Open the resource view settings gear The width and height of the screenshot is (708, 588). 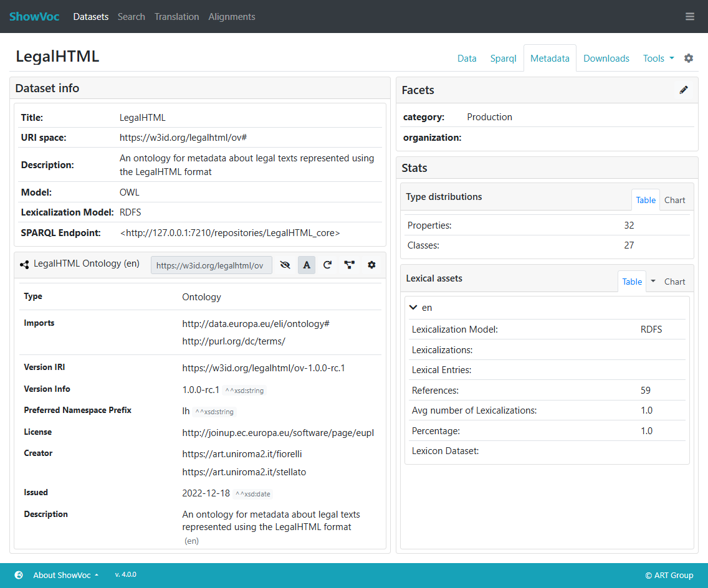[x=371, y=265]
